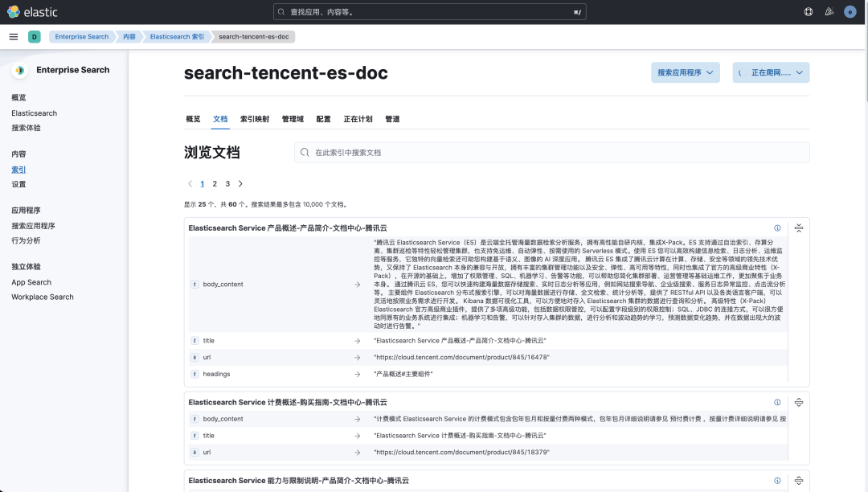This screenshot has height=492, width=868.
Task: Expand fields of 能力与限制说明 document
Action: [799, 481]
